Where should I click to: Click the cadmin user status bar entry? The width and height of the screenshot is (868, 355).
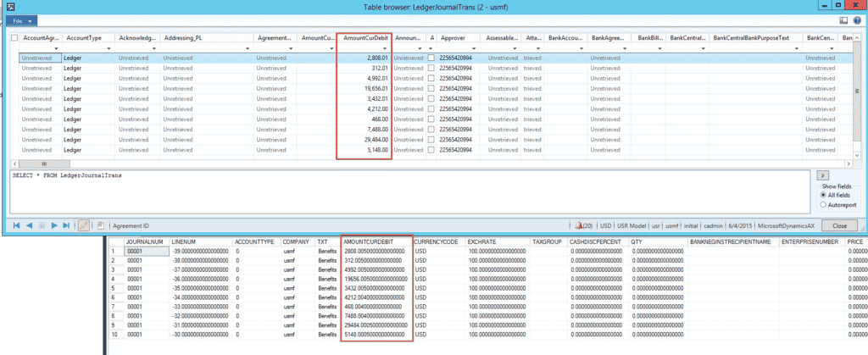click(713, 225)
